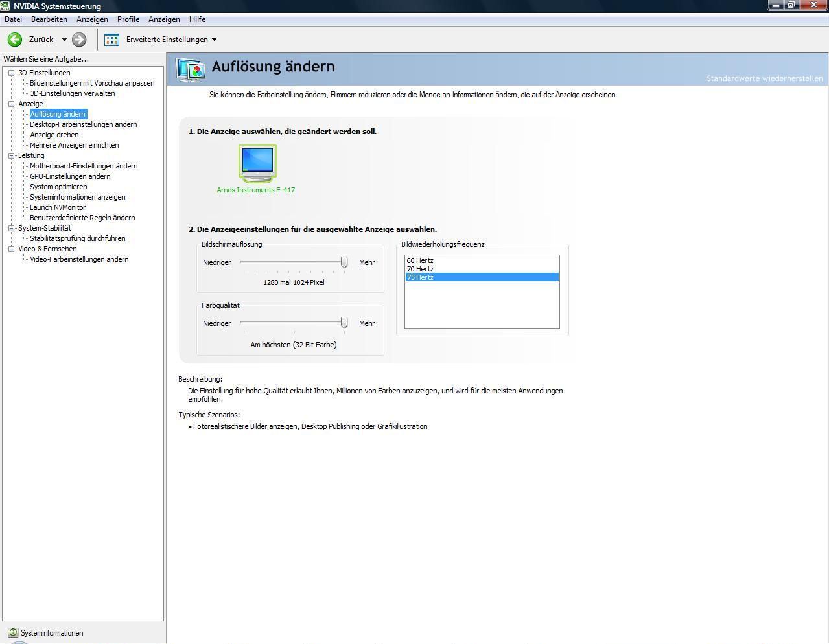Open Bildeinstellungen mit Vorschau anpassen
Screen dimensions: 829x644
click(x=92, y=83)
